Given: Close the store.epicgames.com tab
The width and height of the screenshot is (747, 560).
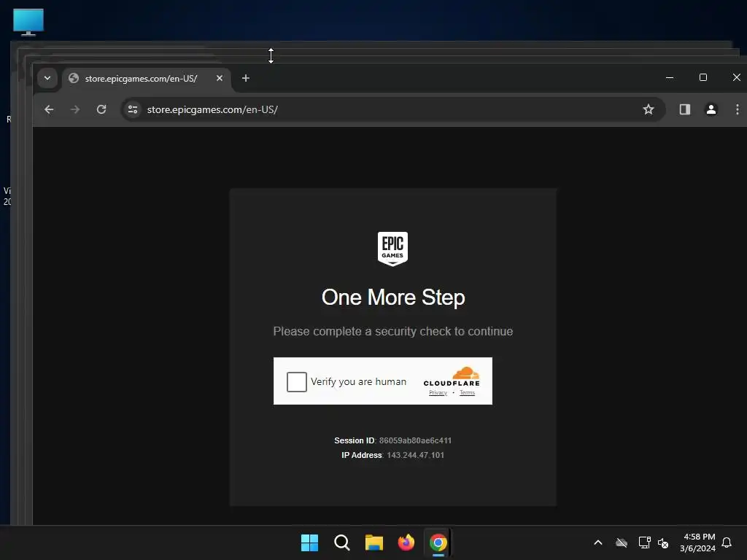Looking at the screenshot, I should (220, 78).
